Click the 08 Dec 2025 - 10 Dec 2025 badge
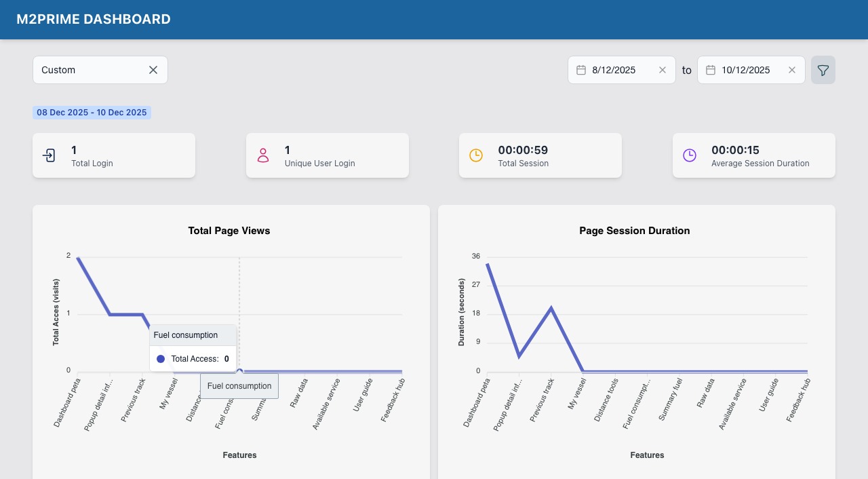Screen dimensions: 868x479 pyautogui.click(x=92, y=113)
